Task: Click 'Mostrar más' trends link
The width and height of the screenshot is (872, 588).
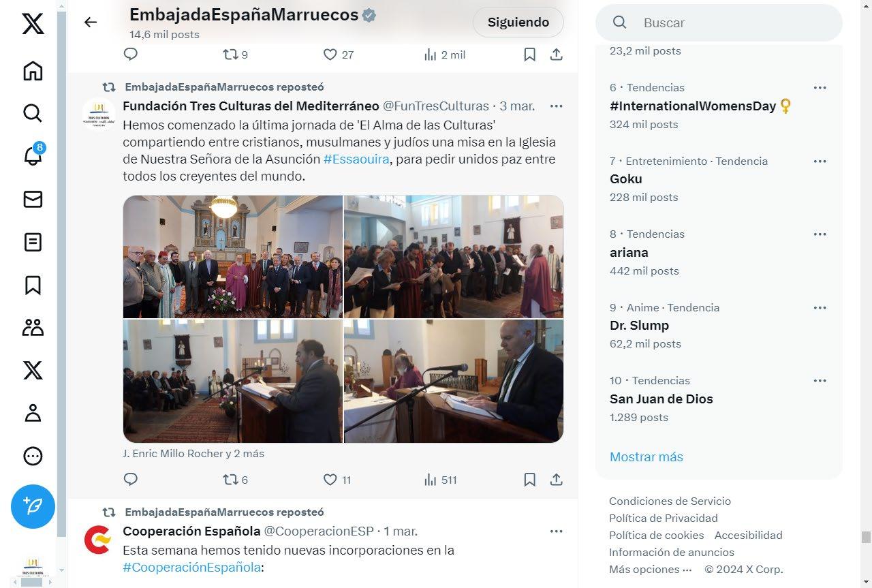Action: point(646,457)
